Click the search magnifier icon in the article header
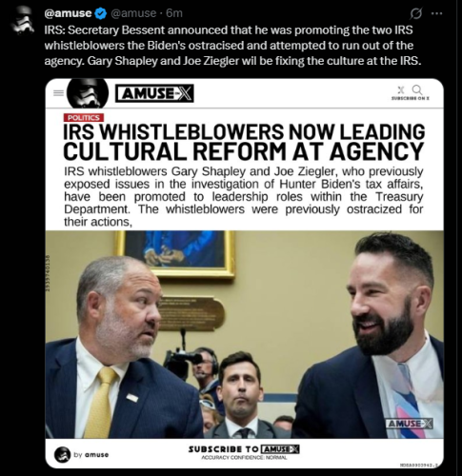The image size is (462, 476). click(417, 89)
